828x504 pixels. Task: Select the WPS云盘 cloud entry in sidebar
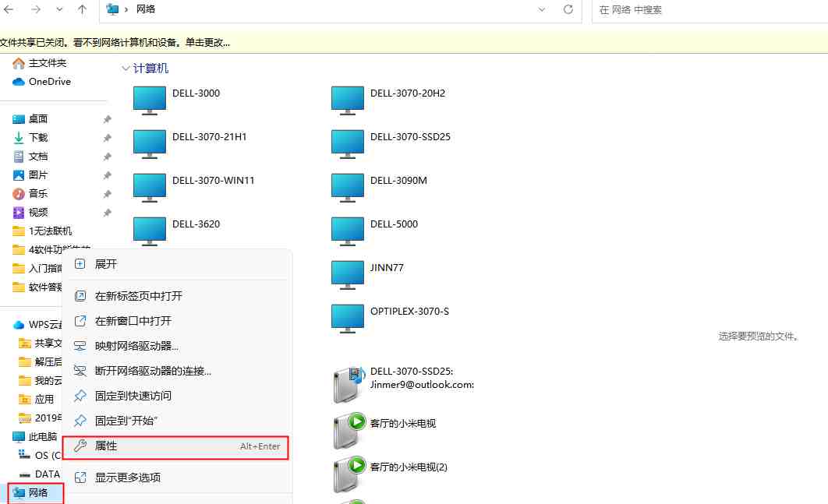pos(37,325)
